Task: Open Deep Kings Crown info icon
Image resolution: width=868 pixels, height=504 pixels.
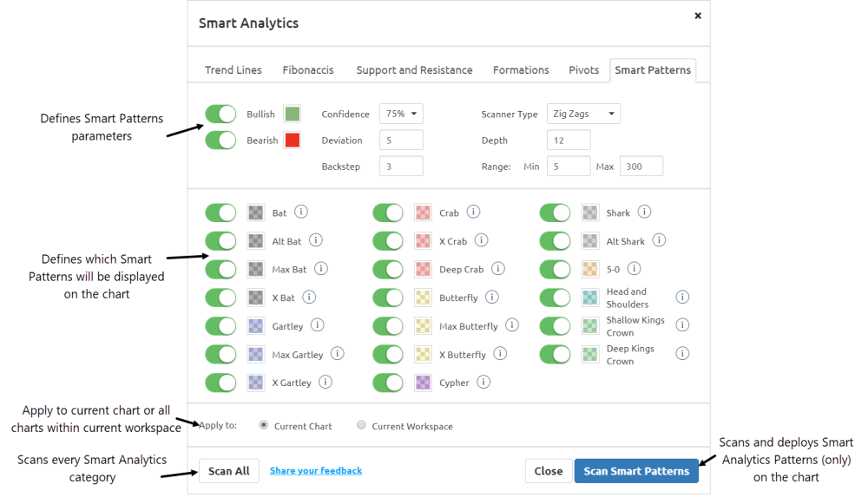Action: pyautogui.click(x=682, y=354)
